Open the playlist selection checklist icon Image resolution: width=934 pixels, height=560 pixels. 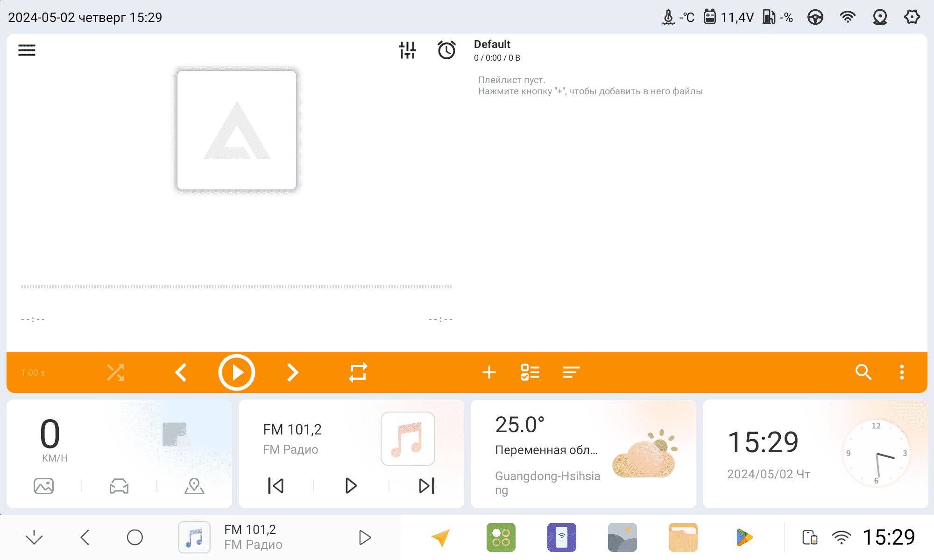click(530, 372)
